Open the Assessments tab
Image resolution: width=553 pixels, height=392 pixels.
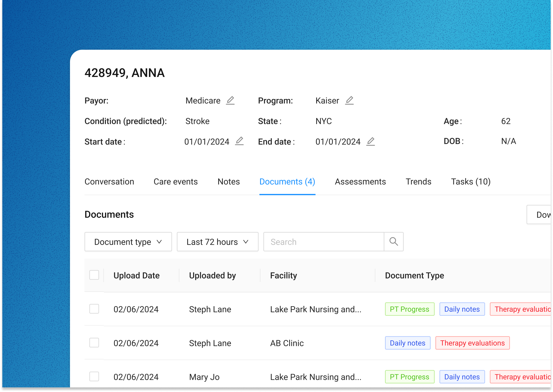coord(360,182)
